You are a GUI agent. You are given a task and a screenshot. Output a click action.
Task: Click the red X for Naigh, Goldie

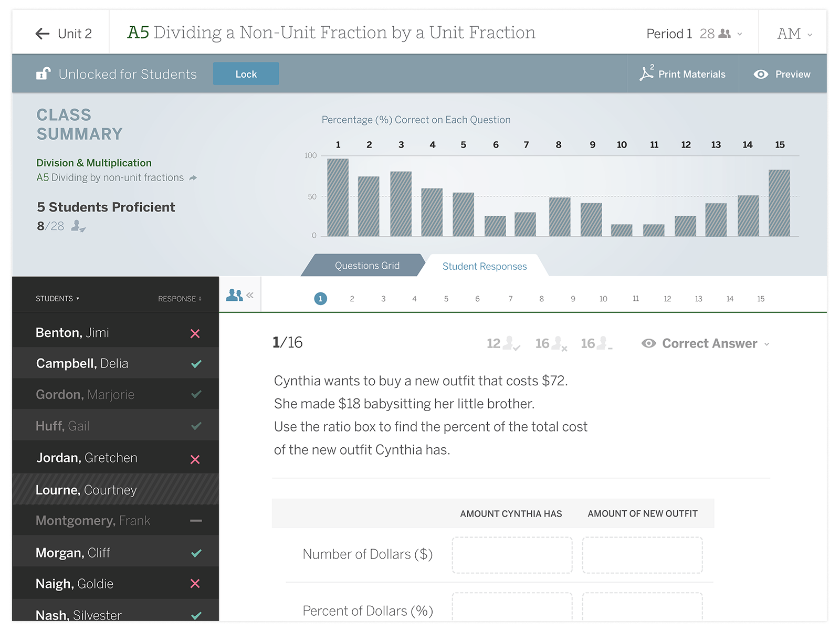(195, 583)
